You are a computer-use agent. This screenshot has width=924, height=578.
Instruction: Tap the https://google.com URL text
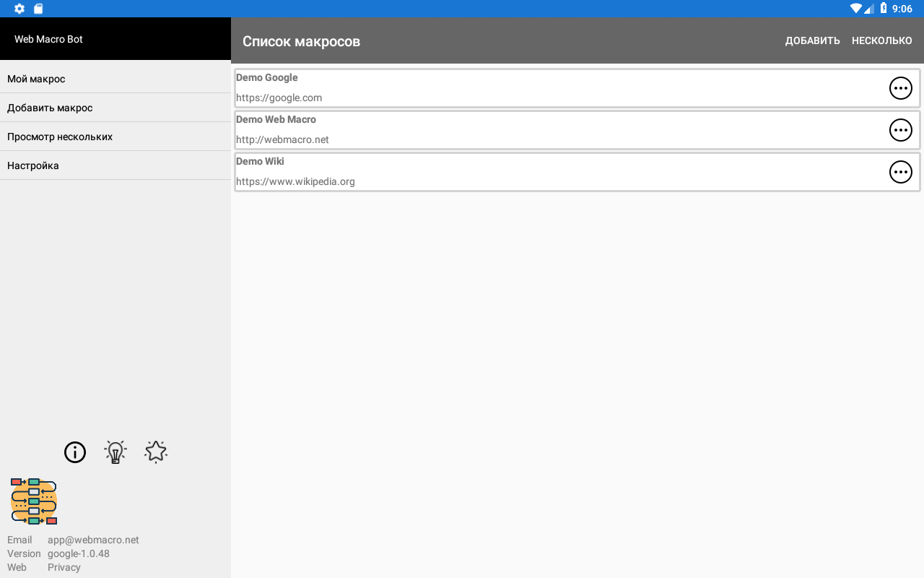(279, 98)
